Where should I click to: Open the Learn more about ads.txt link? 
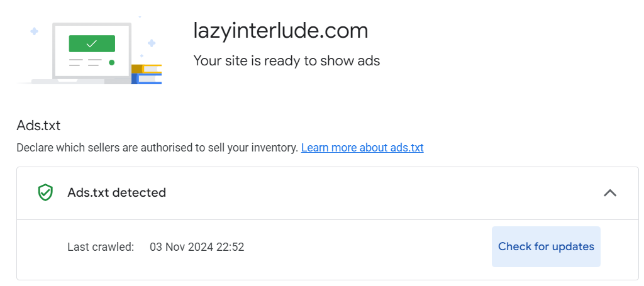[x=362, y=148]
